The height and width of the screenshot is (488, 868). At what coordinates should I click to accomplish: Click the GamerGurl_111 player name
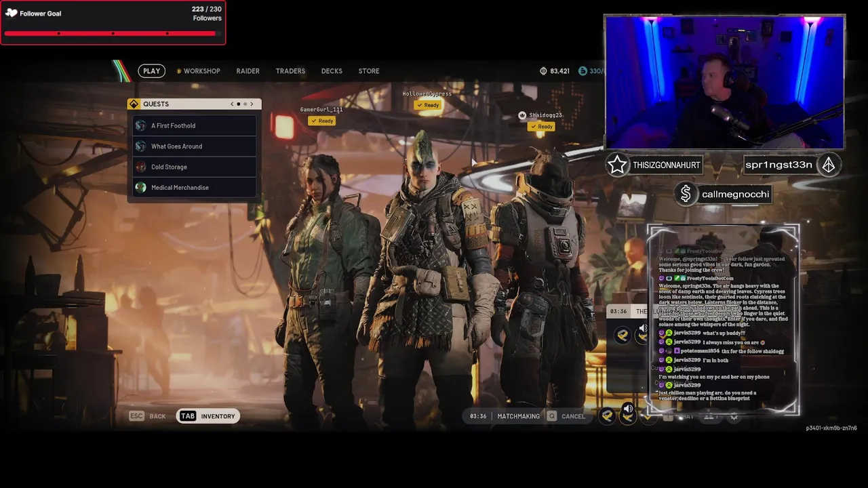[321, 110]
